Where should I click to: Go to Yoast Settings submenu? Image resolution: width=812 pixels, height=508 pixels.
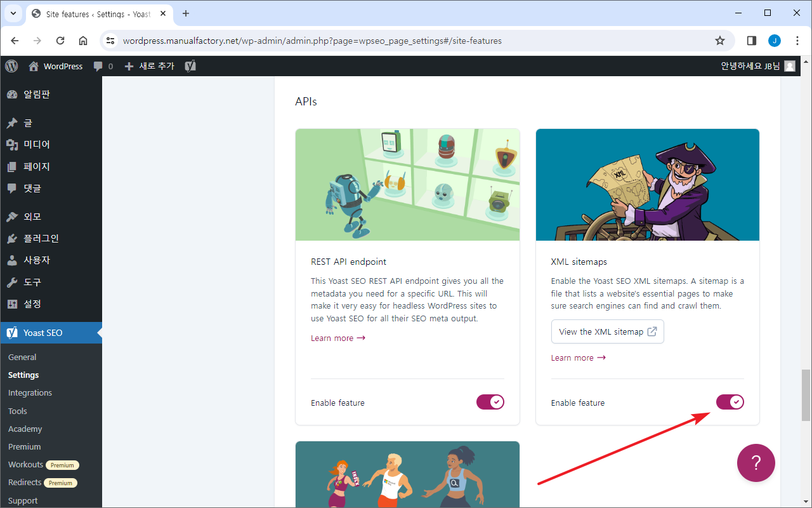[23, 375]
